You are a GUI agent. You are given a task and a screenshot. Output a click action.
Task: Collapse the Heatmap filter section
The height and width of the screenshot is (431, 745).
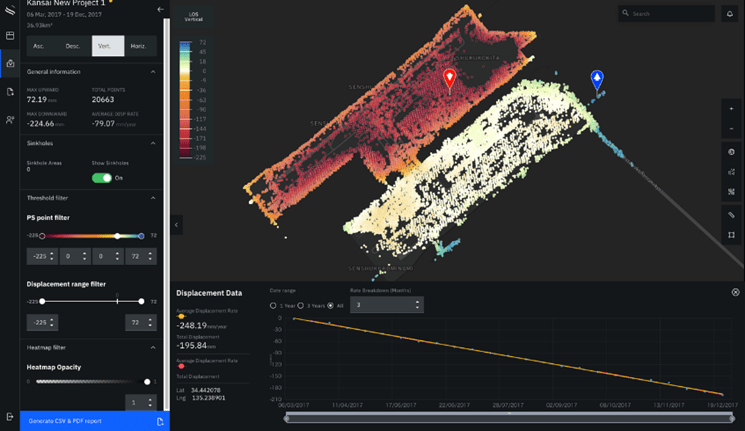153,347
